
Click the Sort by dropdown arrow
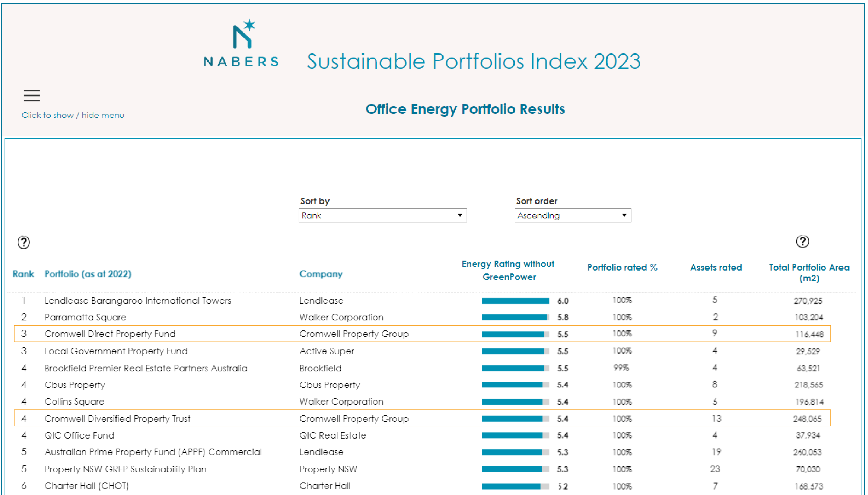coord(460,216)
